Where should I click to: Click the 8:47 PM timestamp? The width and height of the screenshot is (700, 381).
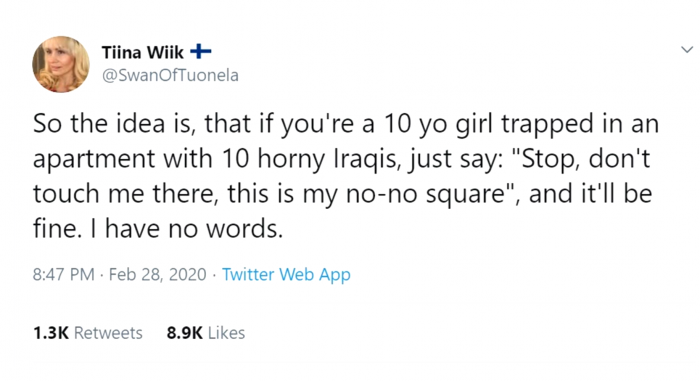click(63, 274)
